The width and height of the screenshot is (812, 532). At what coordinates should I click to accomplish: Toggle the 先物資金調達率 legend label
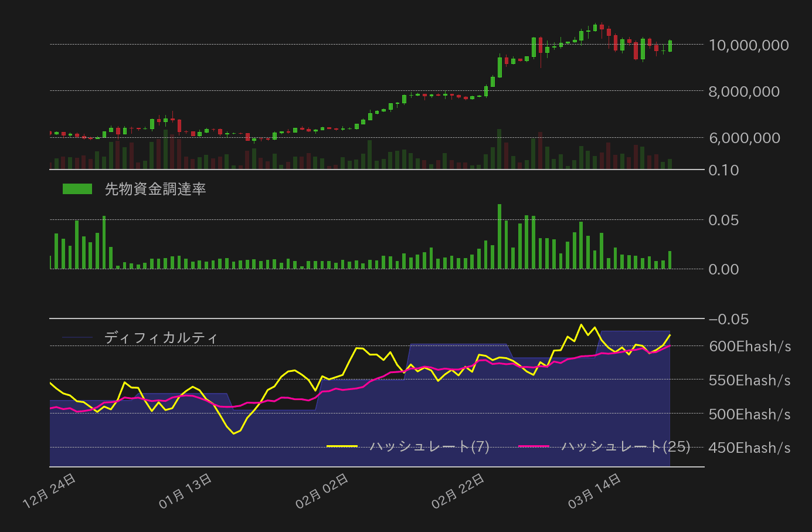(x=155, y=189)
